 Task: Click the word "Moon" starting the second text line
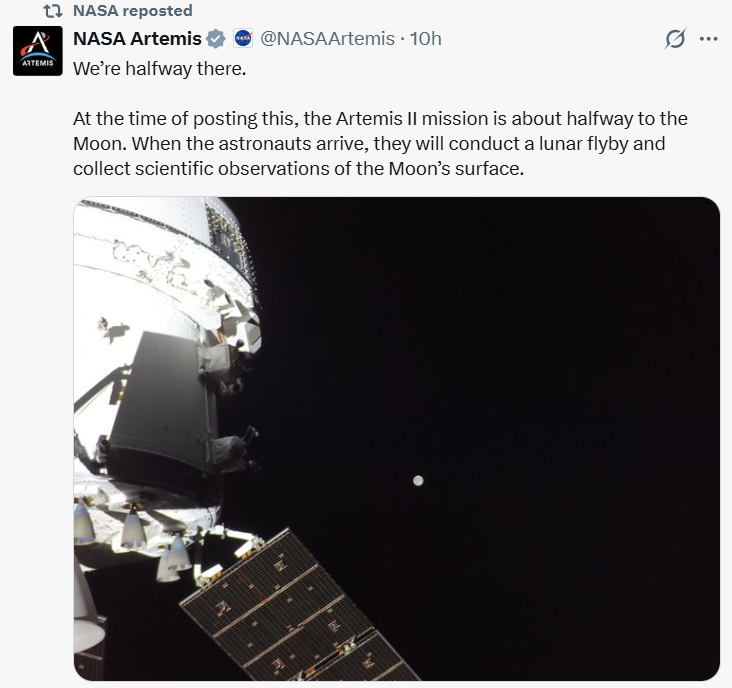tap(97, 144)
